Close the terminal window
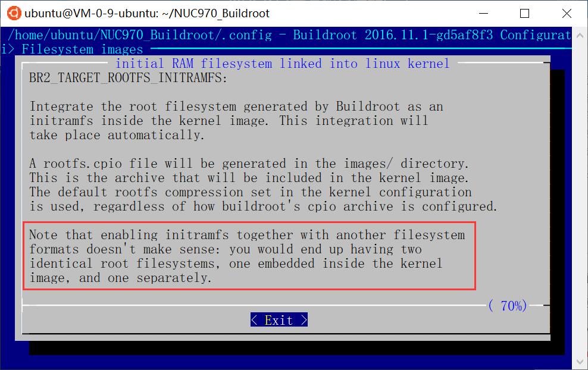The width and height of the screenshot is (588, 370). coord(567,14)
